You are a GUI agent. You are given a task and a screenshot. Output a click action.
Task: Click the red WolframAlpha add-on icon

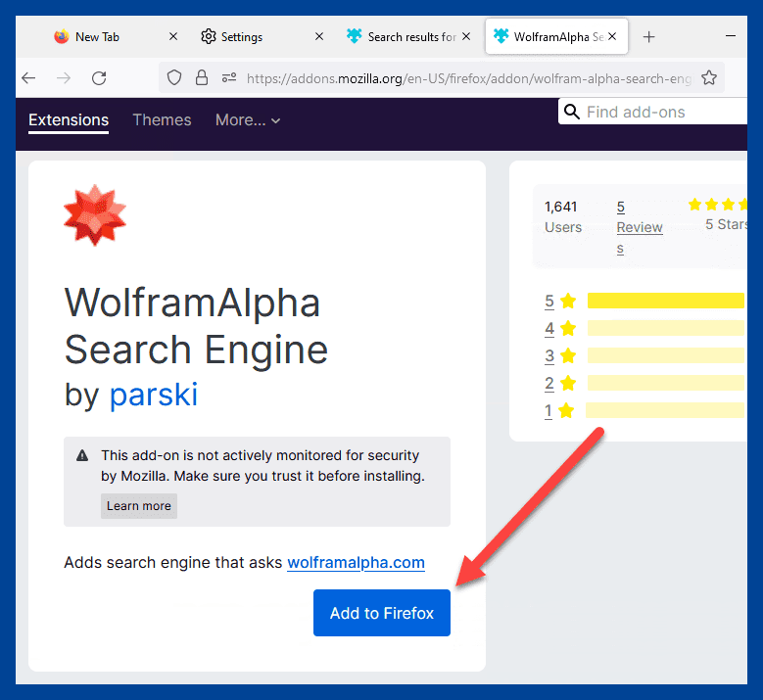[95, 215]
